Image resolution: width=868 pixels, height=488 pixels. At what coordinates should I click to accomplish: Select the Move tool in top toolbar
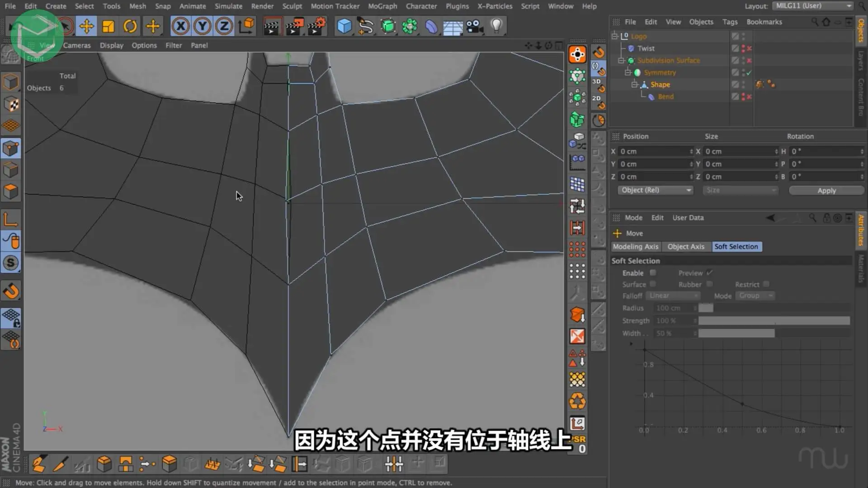point(86,26)
